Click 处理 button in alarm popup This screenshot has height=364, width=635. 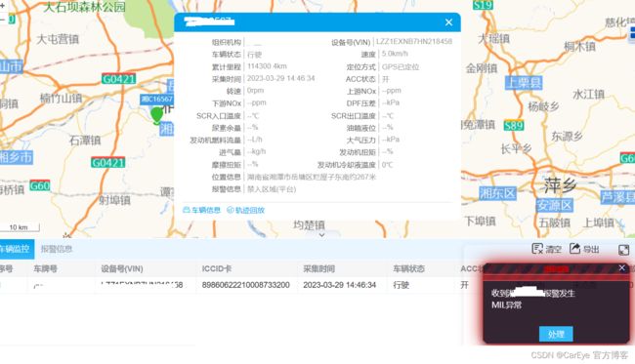[x=556, y=334]
